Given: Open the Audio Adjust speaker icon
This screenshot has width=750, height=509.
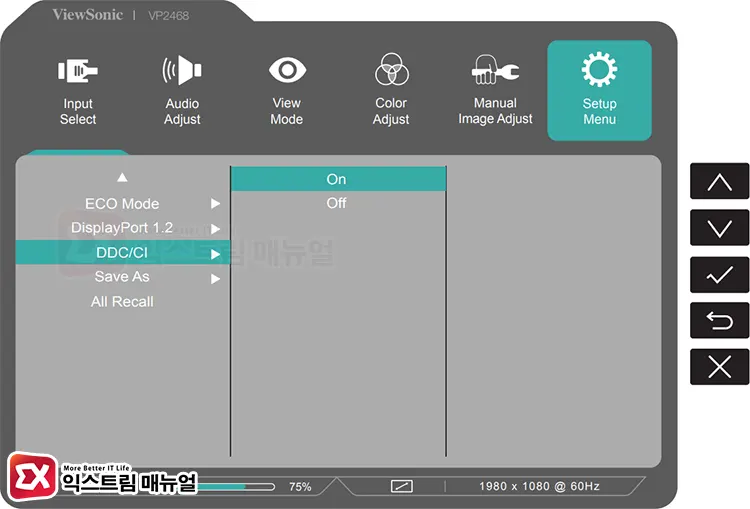Looking at the screenshot, I should click(182, 71).
